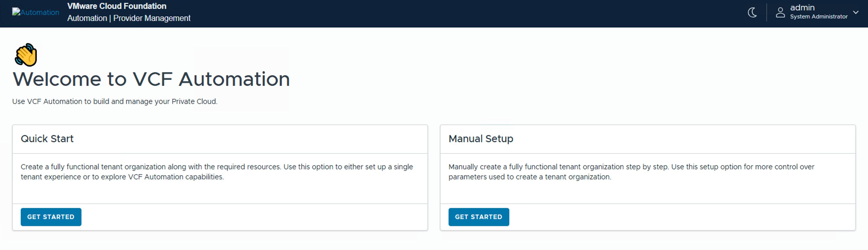
Task: Toggle dark mode with the moon icon
Action: 752,13
